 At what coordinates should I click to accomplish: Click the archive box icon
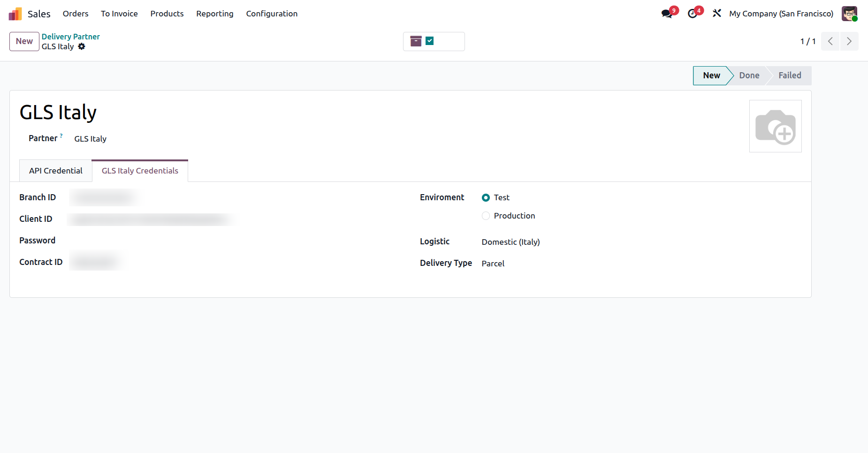click(416, 41)
